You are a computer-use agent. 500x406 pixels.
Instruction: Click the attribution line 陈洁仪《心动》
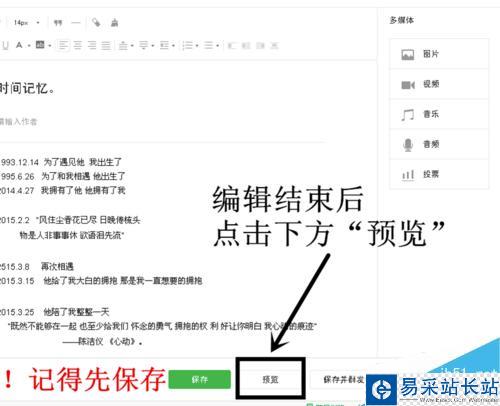point(103,341)
